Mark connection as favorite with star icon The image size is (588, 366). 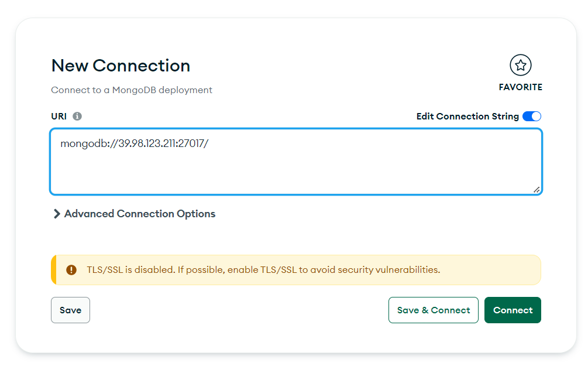click(x=521, y=66)
